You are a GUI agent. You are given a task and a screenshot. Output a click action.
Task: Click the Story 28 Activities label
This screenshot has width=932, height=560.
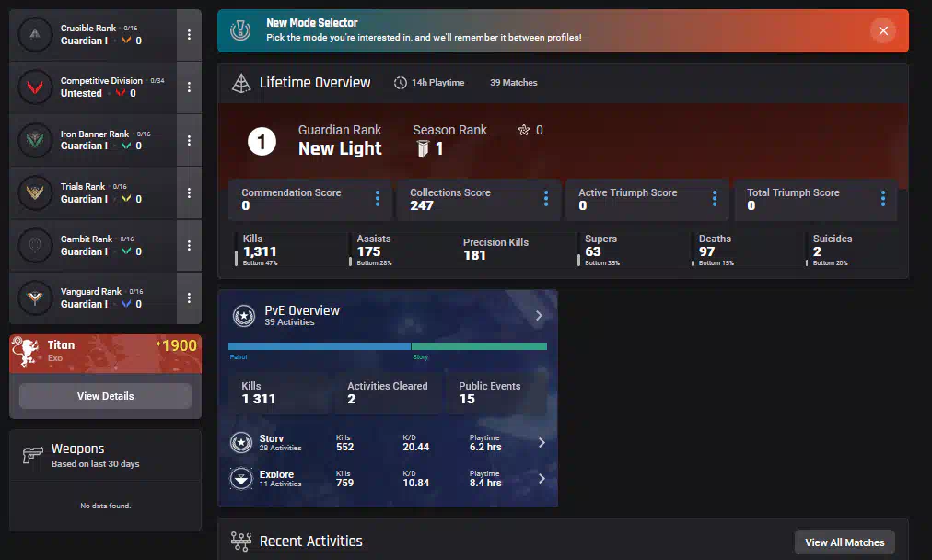280,449
